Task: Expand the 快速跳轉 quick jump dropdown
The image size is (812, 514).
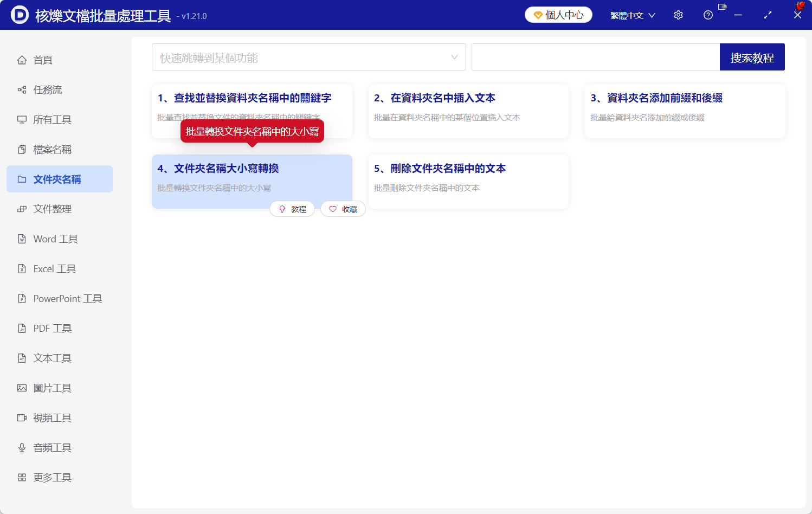Action: (454, 57)
